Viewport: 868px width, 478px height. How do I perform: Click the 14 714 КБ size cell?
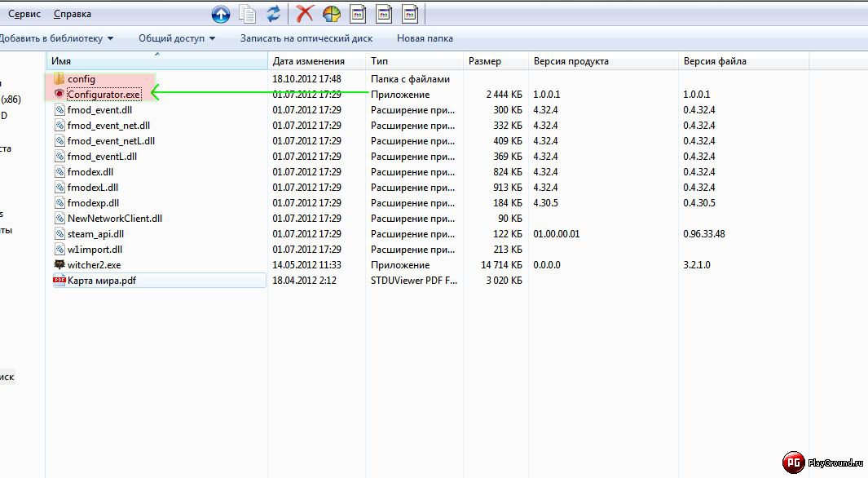tap(501, 265)
